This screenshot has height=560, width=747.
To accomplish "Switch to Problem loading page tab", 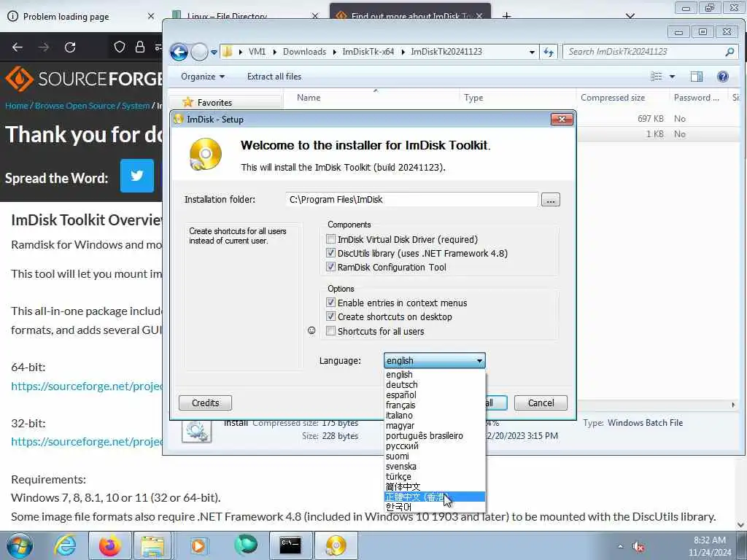I will [66, 16].
